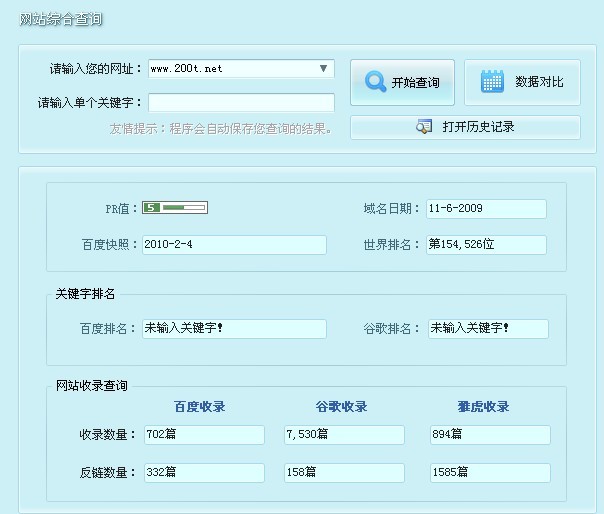This screenshot has width=604, height=514.
Task: Click the 域名日期 field 11-6-2009
Action: coord(486,209)
